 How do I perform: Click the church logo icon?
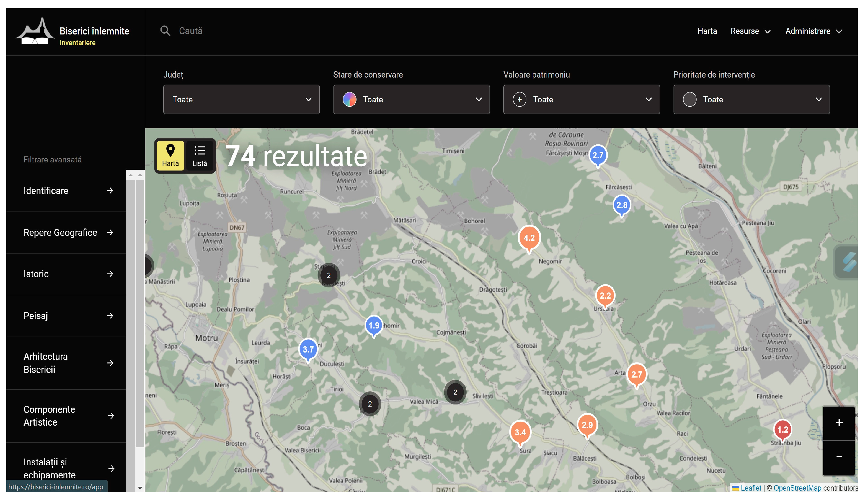coord(35,32)
